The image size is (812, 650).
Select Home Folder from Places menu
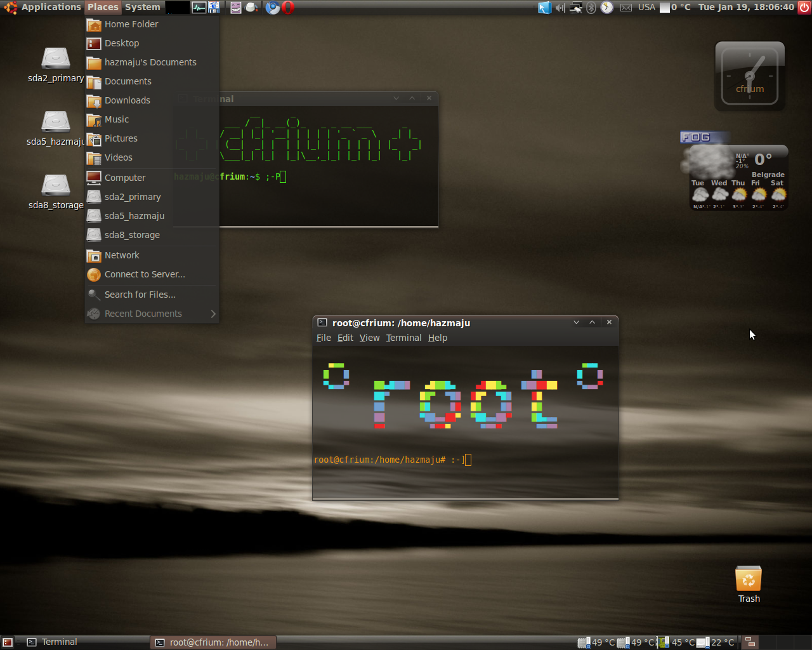(x=152, y=24)
